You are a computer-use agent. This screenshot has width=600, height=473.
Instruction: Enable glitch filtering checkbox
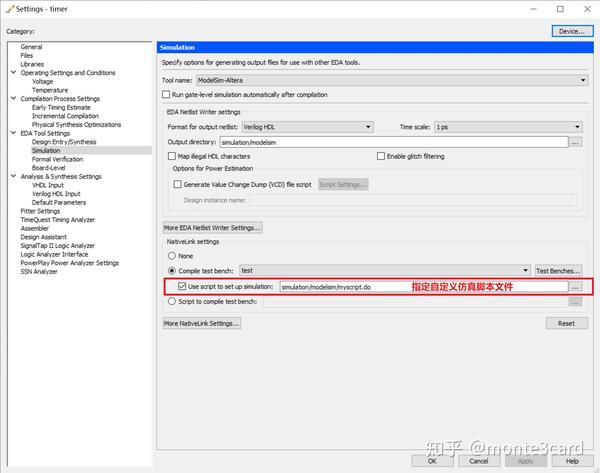point(381,156)
